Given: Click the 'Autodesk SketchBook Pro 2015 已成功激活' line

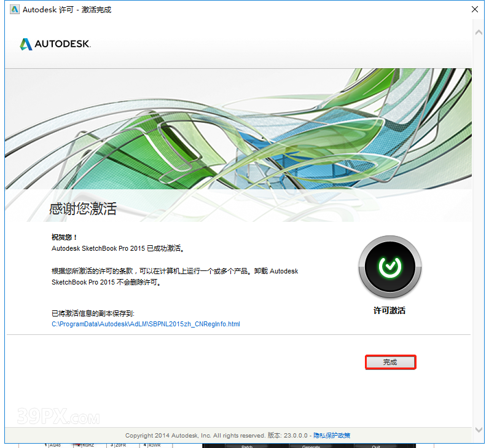Looking at the screenshot, I should point(118,248).
